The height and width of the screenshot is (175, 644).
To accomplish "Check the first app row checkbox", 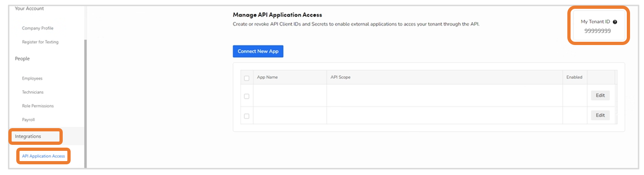I will [x=247, y=96].
